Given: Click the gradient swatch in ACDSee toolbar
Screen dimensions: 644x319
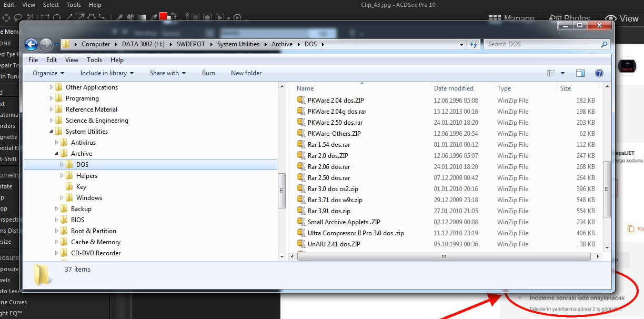Looking at the screenshot, I should (x=142, y=17).
